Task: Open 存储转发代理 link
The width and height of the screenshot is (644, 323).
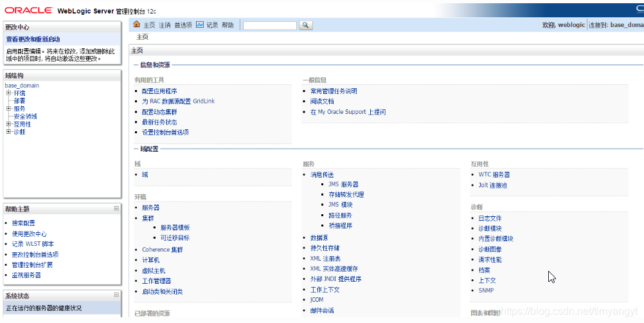Action: pos(346,195)
